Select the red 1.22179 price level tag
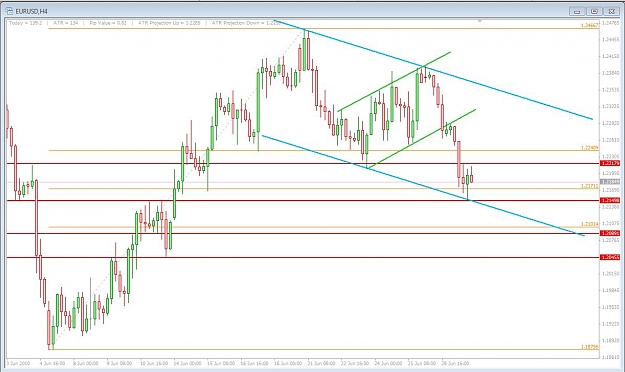 tap(610, 163)
